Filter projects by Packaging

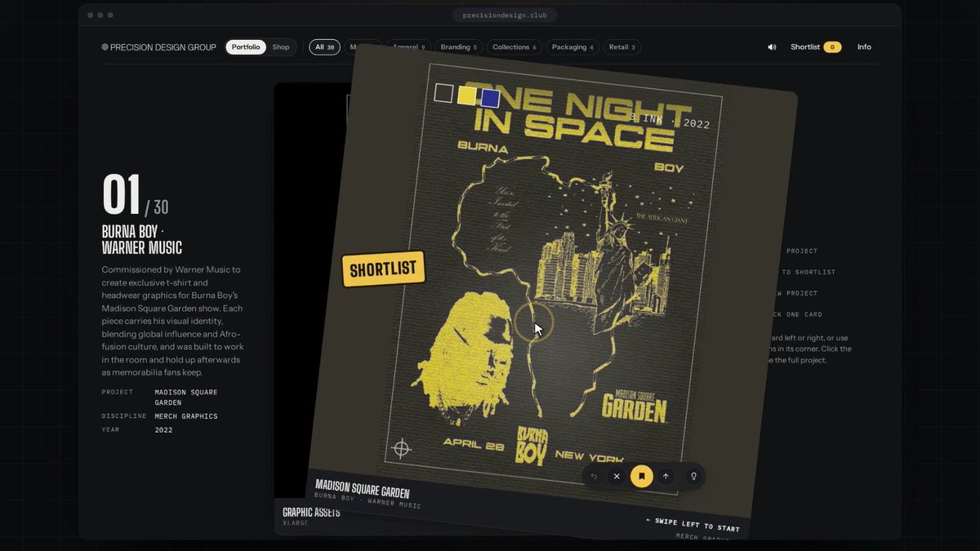(x=572, y=47)
